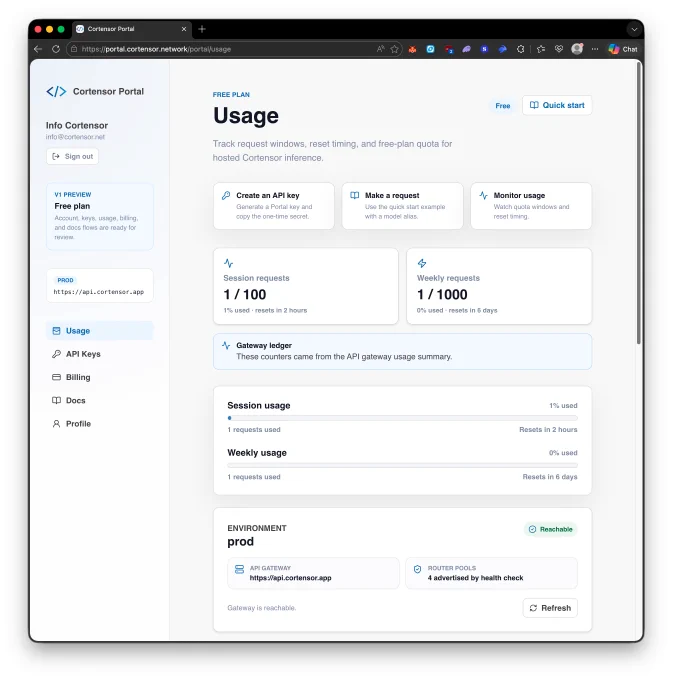673x680 pixels.
Task: Click the Reachable status badge
Action: [x=551, y=530]
